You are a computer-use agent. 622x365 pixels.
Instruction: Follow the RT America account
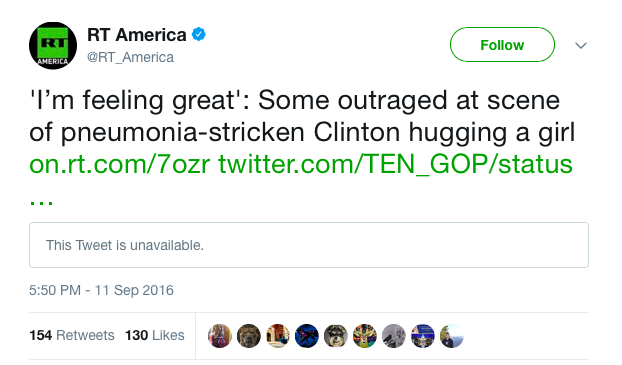click(x=502, y=45)
